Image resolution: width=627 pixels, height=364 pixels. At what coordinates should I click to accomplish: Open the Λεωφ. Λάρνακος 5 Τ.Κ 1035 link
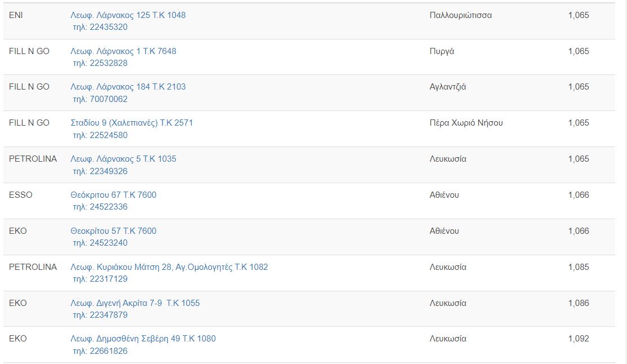(x=123, y=159)
